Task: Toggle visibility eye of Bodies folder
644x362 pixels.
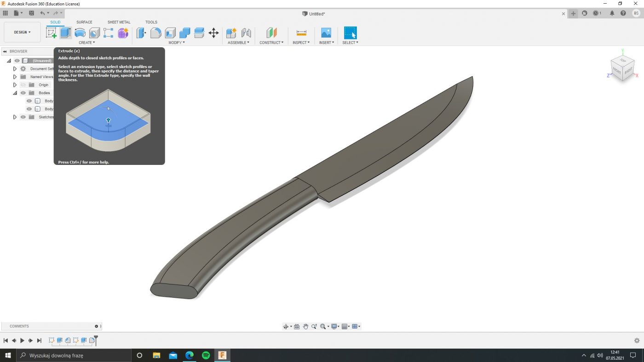Action: [x=23, y=93]
